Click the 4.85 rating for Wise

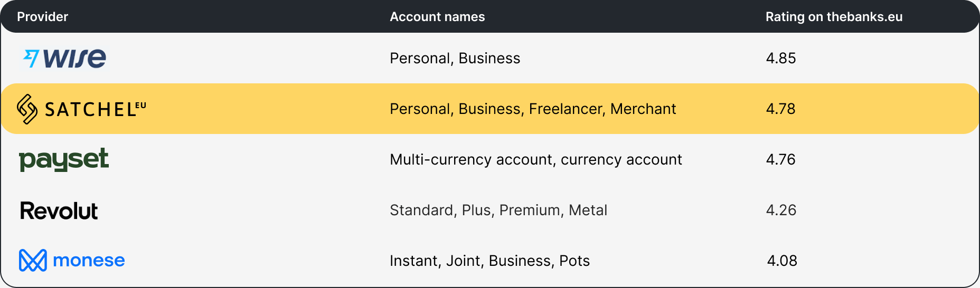click(781, 58)
